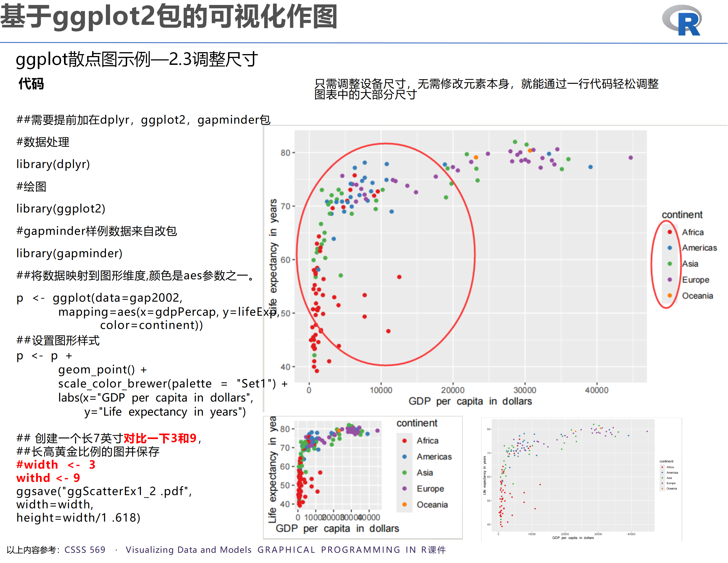The width and height of the screenshot is (728, 563).
Task: Click the code line library(dplyr)
Action: coord(53,164)
